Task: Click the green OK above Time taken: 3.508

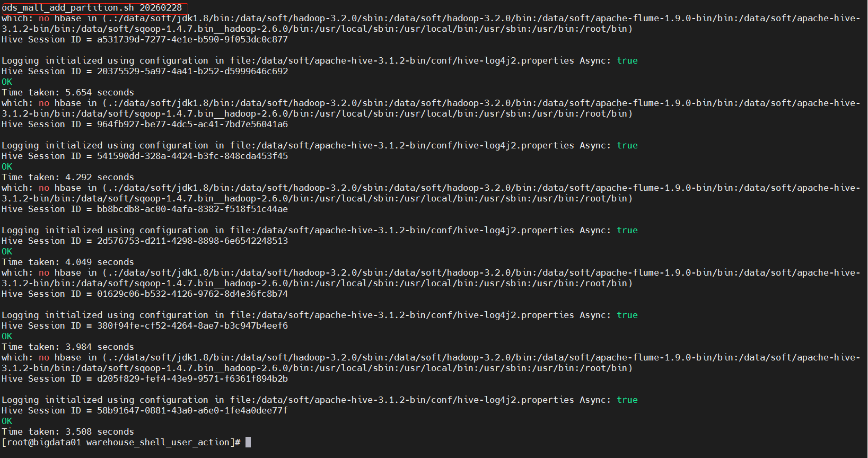Action: [7, 421]
